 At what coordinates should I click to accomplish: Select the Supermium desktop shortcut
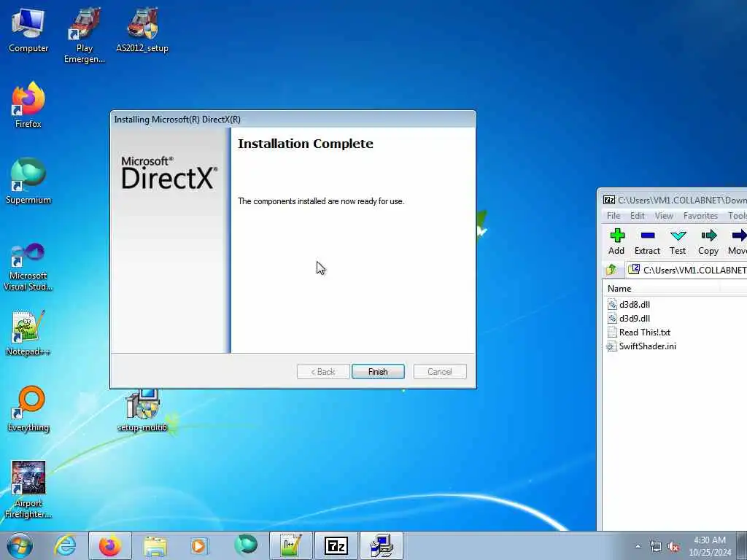click(28, 182)
